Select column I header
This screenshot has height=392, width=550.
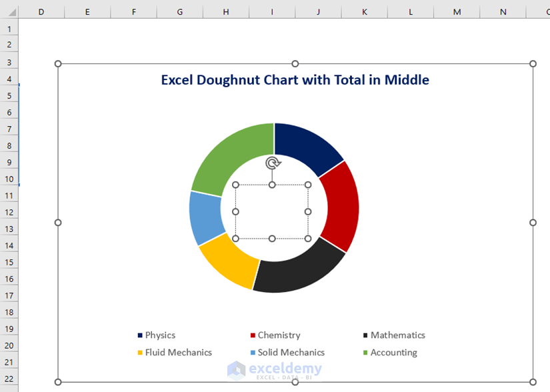(272, 12)
